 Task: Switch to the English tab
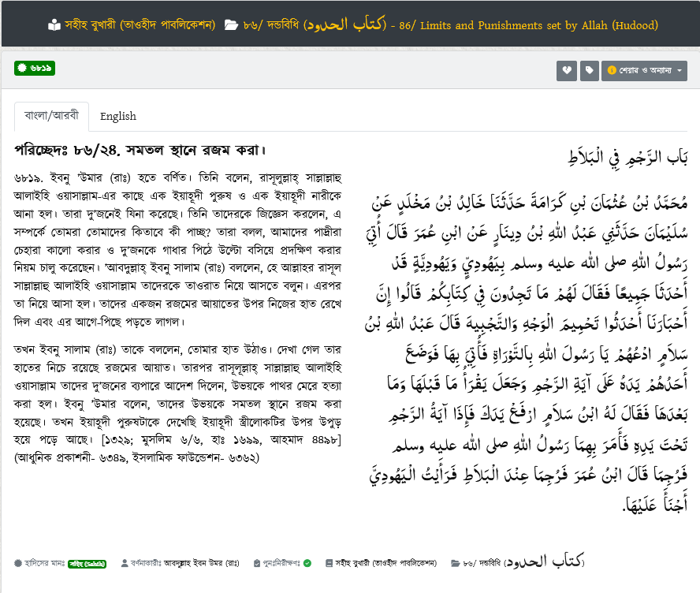coord(117,117)
